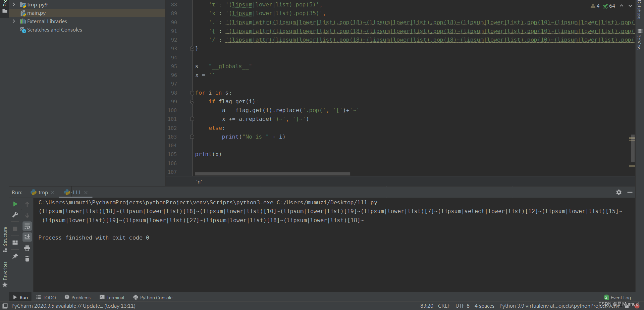
Task: Open the Structure side panel
Action: [5, 239]
